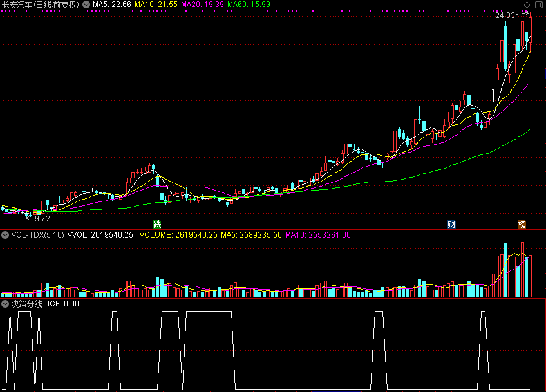Click the VOLUME: 2619540.25 value
Screen dimensions: 546x392
[178, 235]
